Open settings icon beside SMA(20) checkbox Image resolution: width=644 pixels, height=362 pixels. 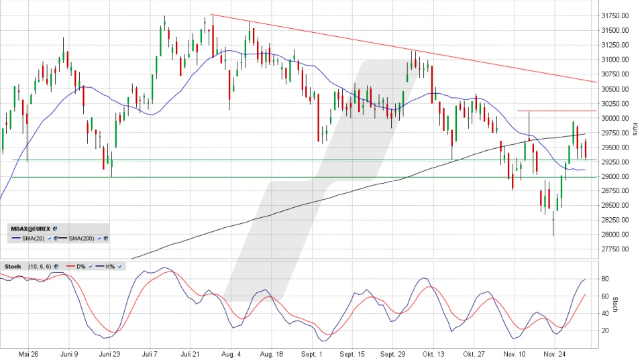coord(56,238)
